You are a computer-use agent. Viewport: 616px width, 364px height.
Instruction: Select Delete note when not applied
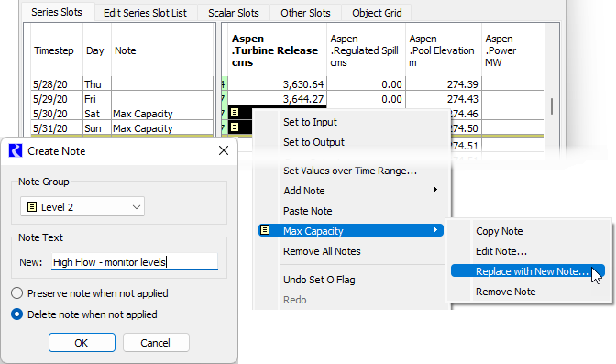point(16,314)
